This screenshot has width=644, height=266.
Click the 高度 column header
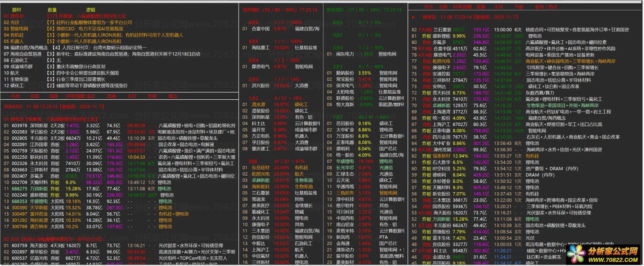pyautogui.click(x=54, y=96)
